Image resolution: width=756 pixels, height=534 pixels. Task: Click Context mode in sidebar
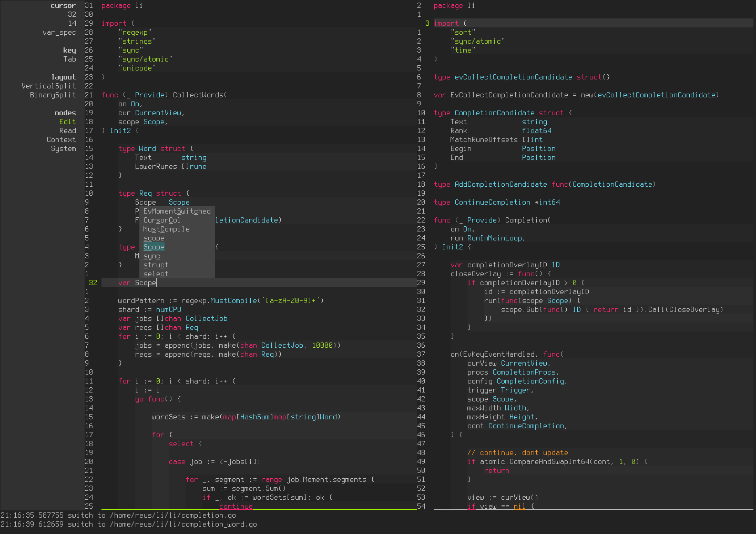coord(61,139)
